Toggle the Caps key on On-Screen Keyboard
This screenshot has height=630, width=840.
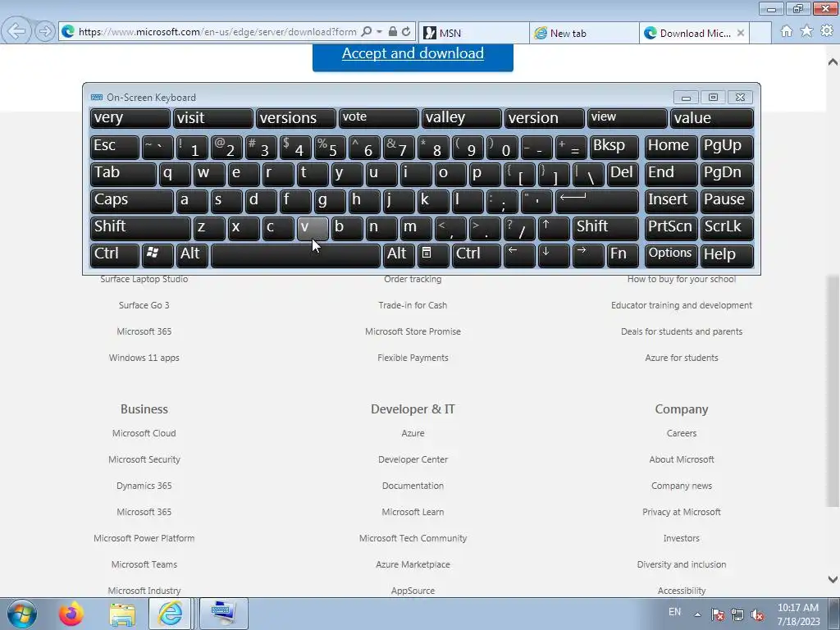pyautogui.click(x=132, y=200)
